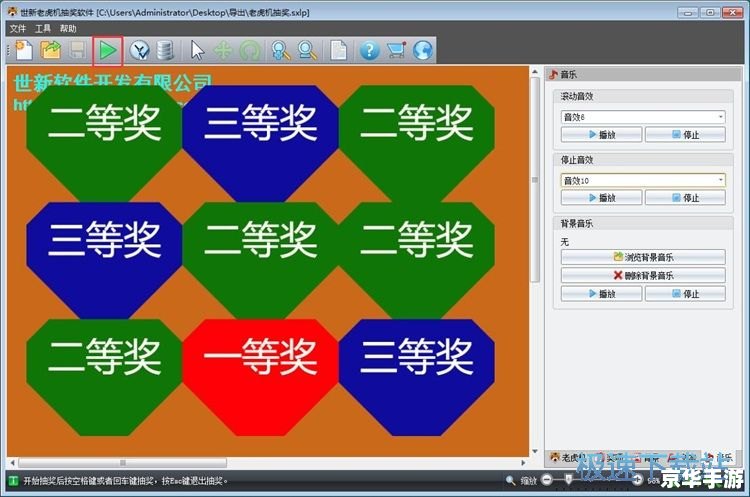Click the scroll right arrow

524,463
